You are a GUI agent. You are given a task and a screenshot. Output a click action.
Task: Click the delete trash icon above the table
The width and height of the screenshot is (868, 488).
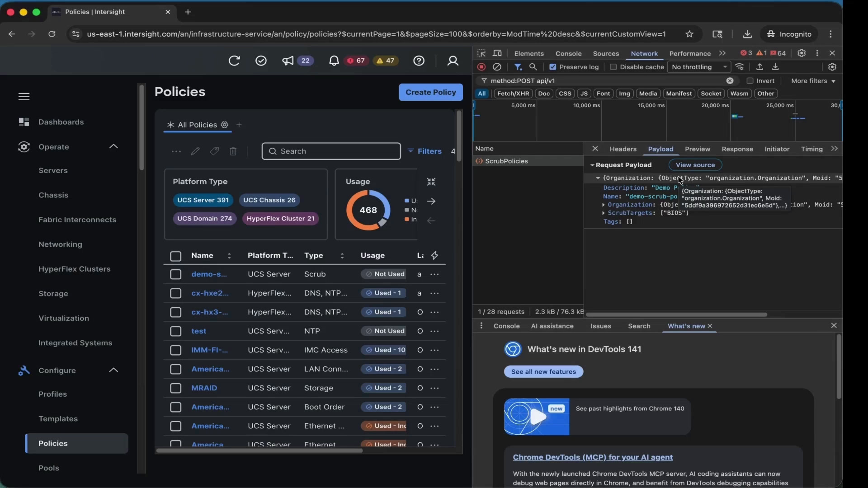[x=233, y=151]
